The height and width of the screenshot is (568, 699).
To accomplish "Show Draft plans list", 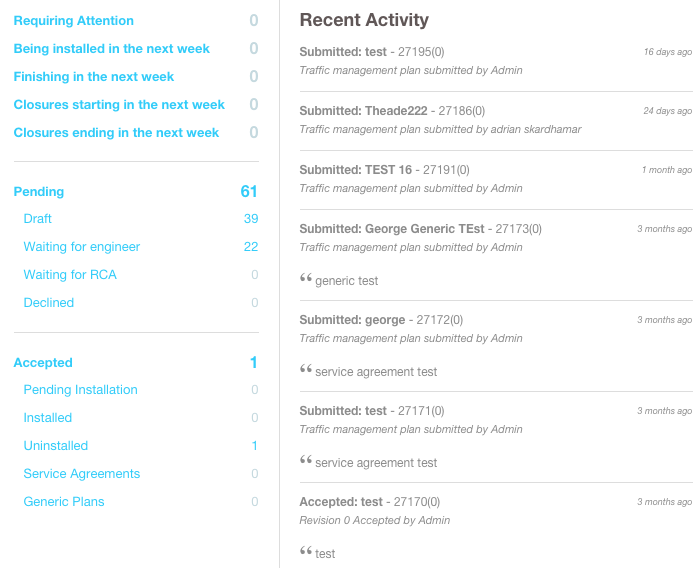I will point(38,219).
